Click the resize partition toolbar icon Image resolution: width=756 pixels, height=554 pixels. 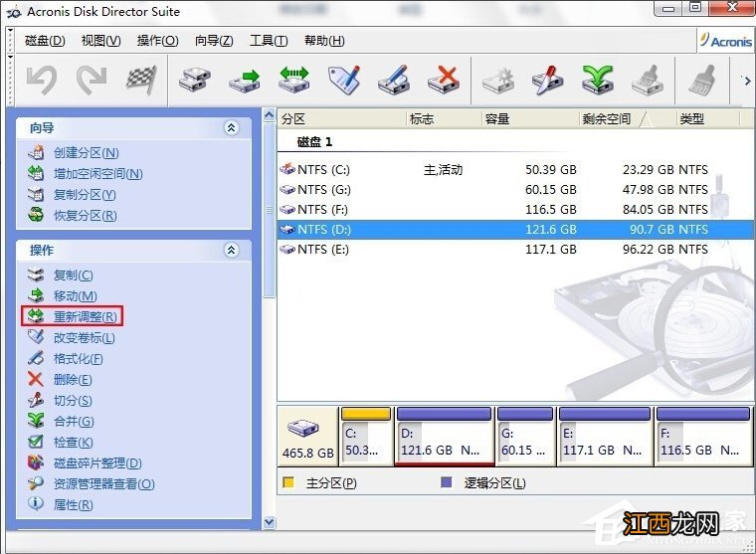[294, 80]
